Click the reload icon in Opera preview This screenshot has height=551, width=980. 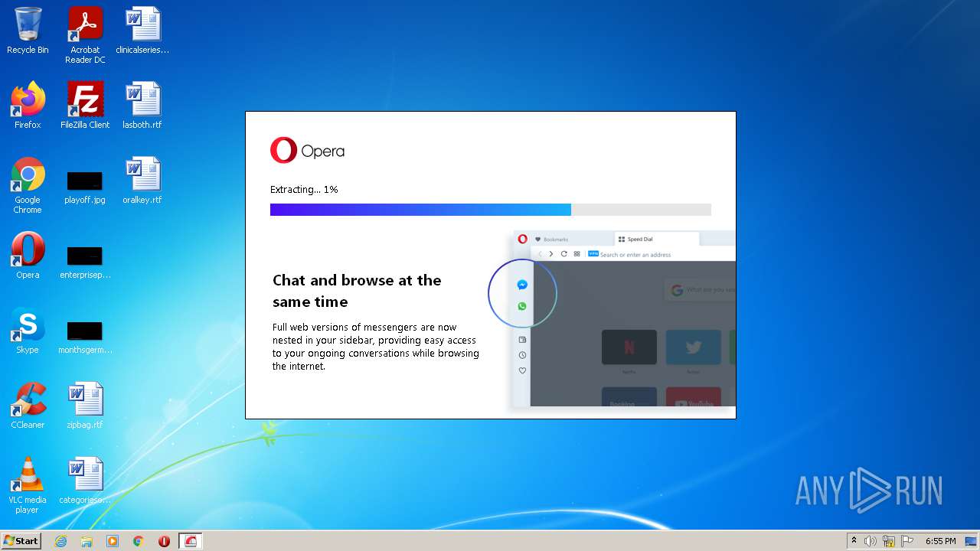point(564,254)
